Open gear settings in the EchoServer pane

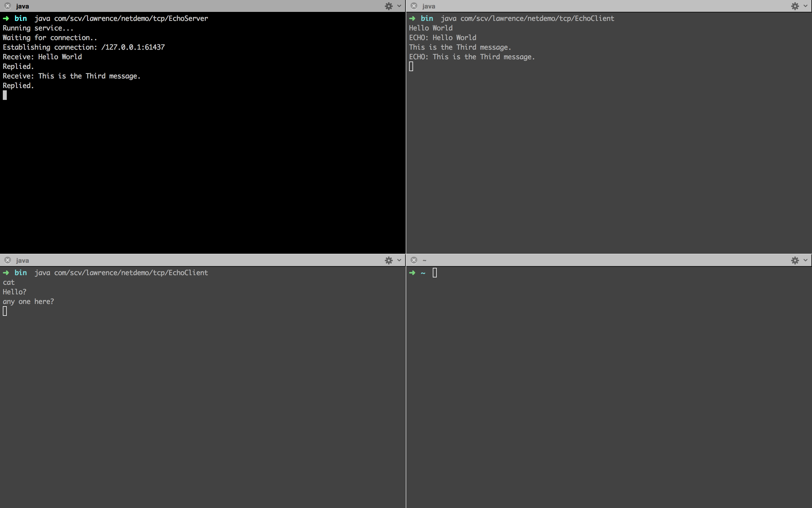tap(389, 6)
